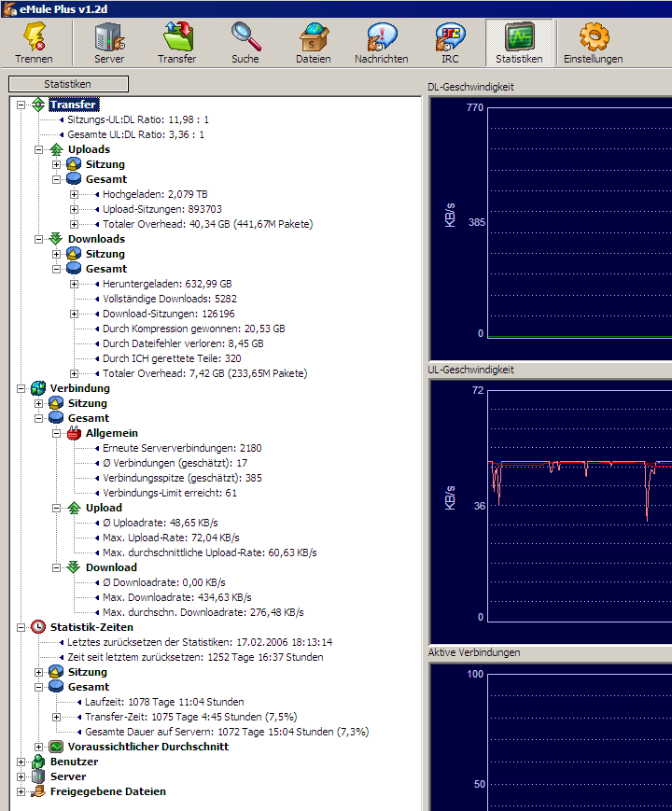
Task: Expand Freigegebene Dateien node
Action: (x=21, y=792)
